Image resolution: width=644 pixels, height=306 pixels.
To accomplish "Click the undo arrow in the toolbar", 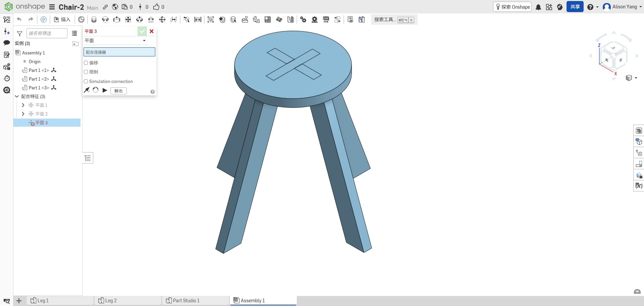I will pyautogui.click(x=19, y=19).
